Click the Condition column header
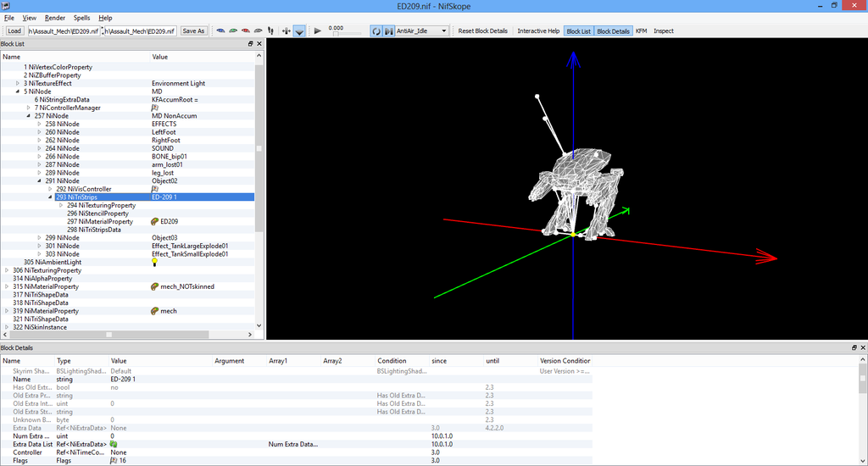This screenshot has width=868, height=466. [403, 361]
